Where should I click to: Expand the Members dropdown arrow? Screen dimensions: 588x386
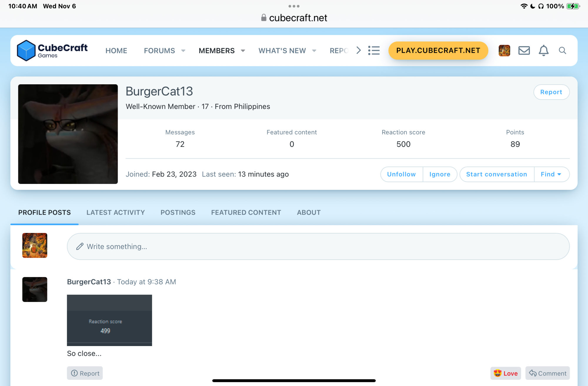[243, 51]
